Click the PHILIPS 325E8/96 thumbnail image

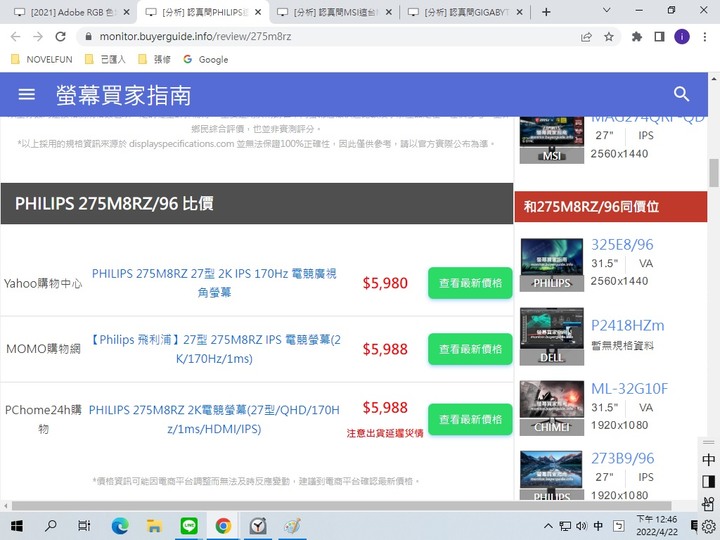tap(552, 264)
